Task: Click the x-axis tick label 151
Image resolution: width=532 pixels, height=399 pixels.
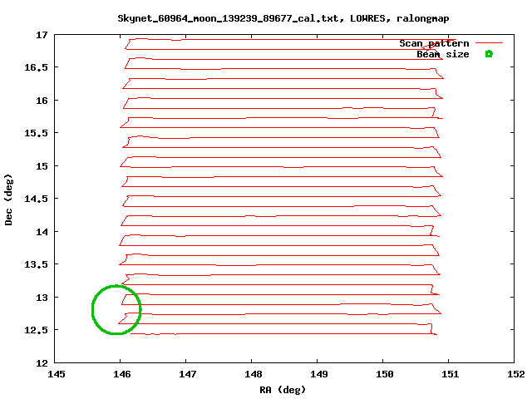Action: [449, 375]
